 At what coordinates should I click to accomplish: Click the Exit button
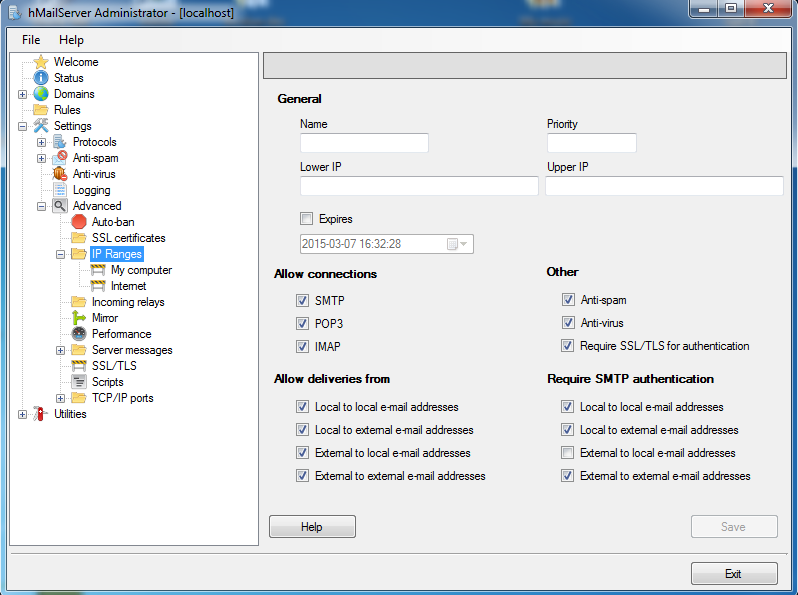tap(734, 574)
